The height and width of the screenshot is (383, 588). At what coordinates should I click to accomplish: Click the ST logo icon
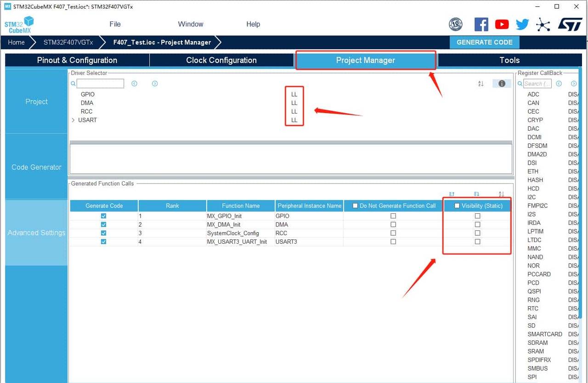[x=570, y=24]
